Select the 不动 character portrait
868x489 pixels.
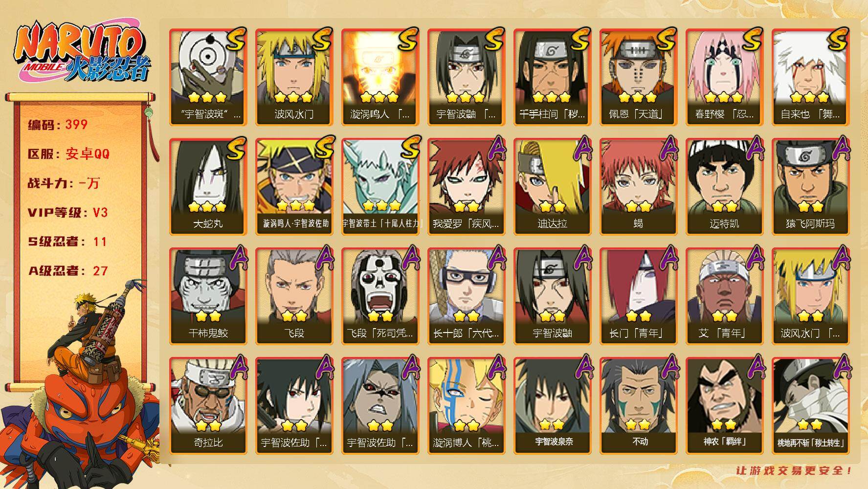[x=639, y=406]
